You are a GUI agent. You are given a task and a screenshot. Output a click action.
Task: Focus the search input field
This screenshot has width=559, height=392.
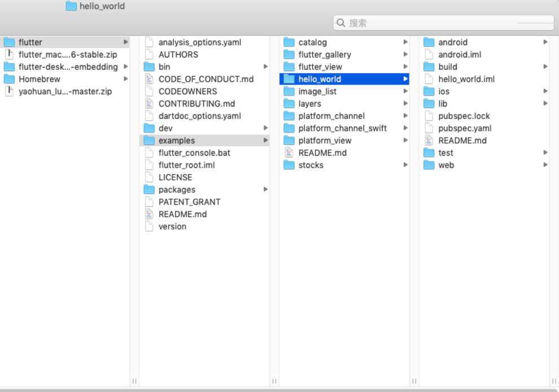[x=443, y=23]
